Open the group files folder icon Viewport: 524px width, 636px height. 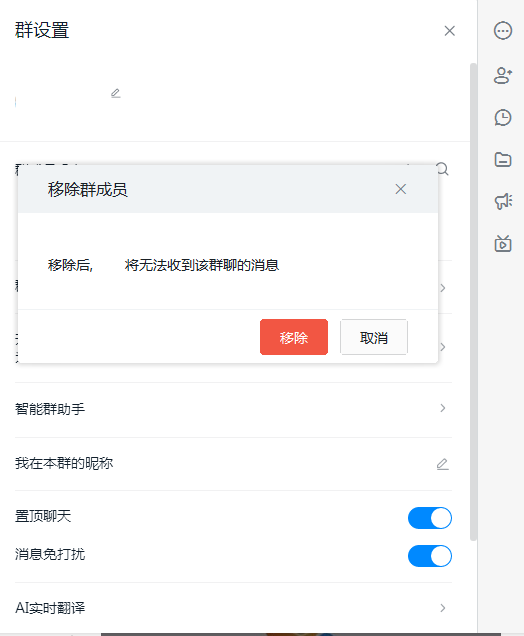pyautogui.click(x=503, y=159)
